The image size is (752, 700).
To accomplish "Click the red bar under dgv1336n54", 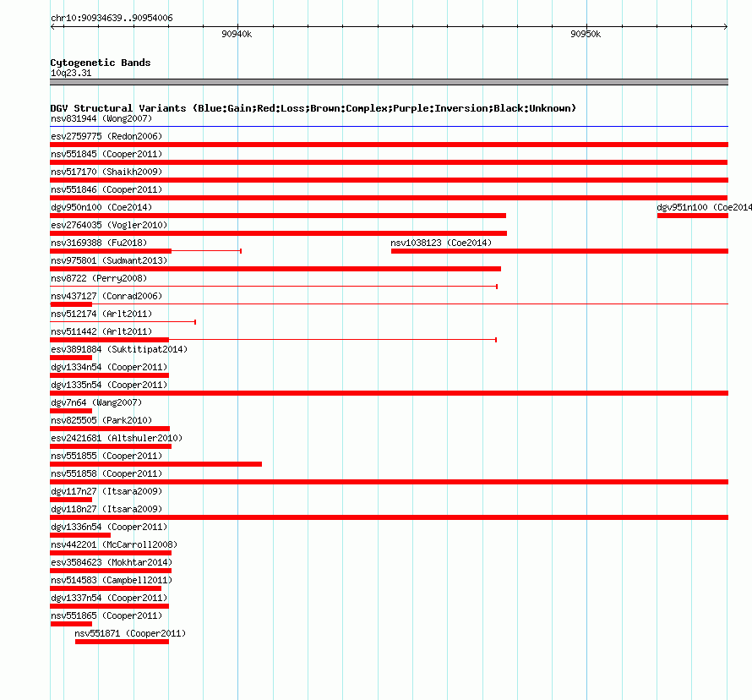I will pyautogui.click(x=80, y=535).
